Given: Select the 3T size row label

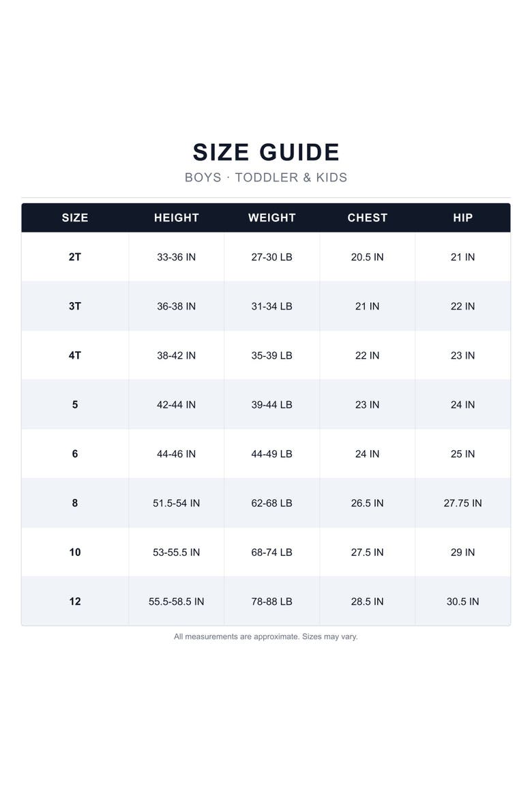Looking at the screenshot, I should coord(75,306).
